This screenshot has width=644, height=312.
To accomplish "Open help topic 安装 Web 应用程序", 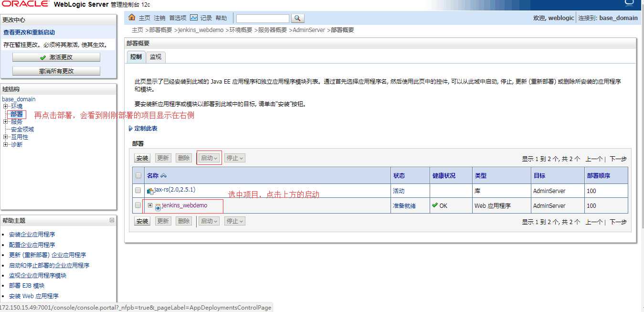I will [34, 296].
